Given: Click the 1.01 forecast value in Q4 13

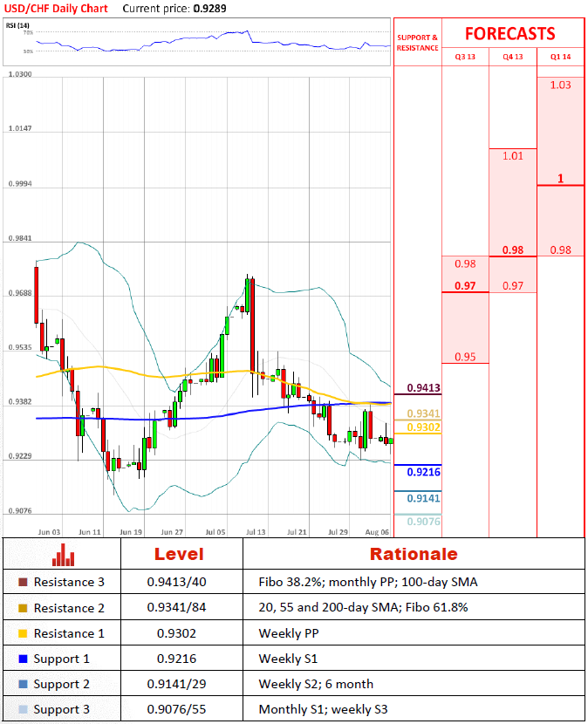Looking at the screenshot, I should point(513,156).
